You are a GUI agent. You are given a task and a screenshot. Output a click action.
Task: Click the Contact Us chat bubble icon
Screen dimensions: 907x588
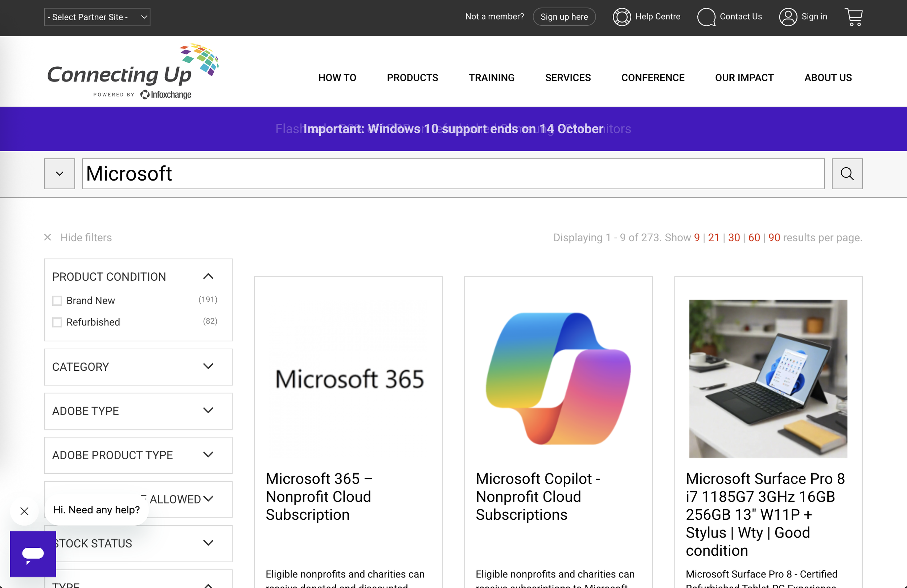point(706,17)
